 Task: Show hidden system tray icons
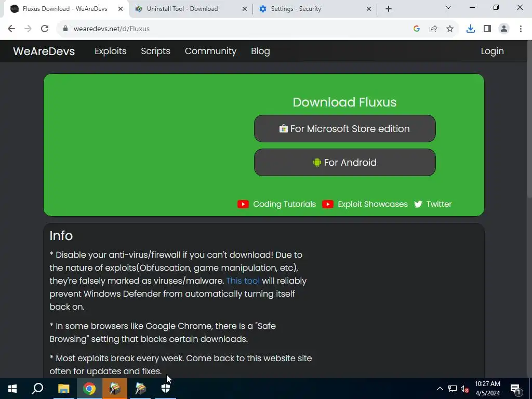440,389
